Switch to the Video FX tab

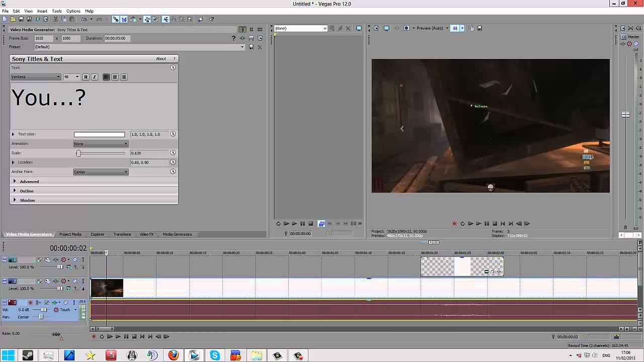click(x=146, y=234)
